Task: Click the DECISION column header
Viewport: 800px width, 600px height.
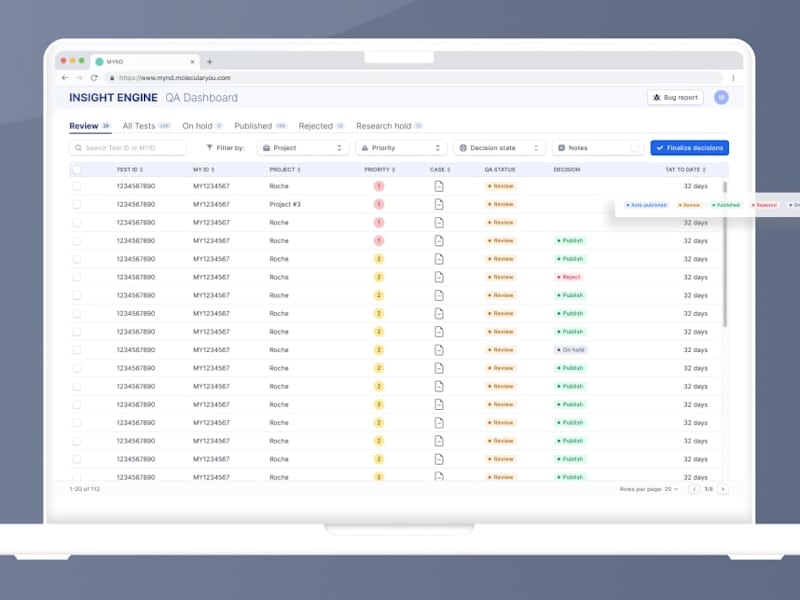Action: (567, 169)
